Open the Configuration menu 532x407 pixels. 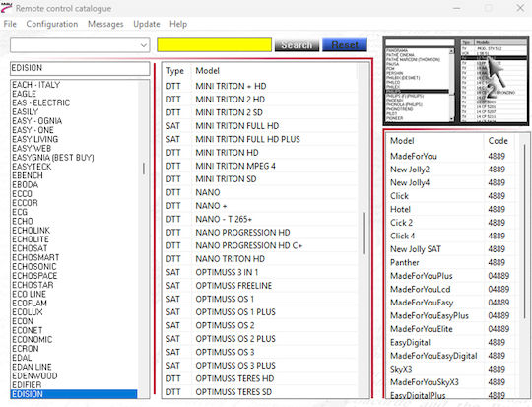pyautogui.click(x=52, y=24)
